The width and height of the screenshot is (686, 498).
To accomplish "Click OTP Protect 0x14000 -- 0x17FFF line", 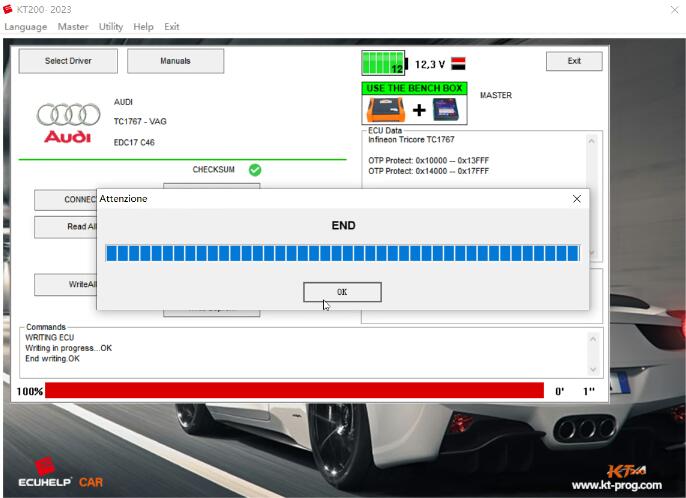I will [428, 171].
